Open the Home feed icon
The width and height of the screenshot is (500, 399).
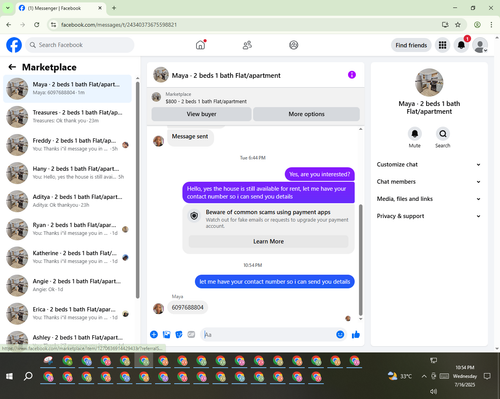[x=200, y=45]
